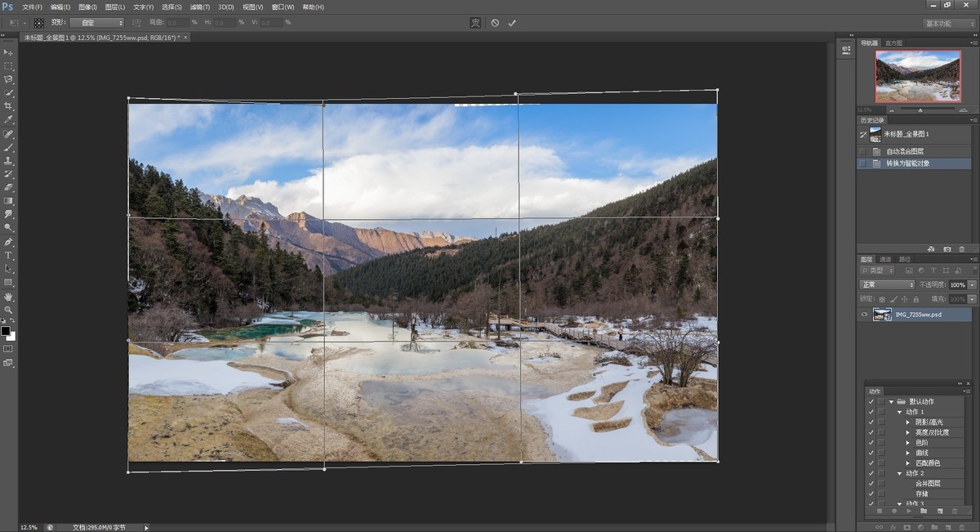Switch to the 直方图 tab
Screen dimensions: 980x532
[x=893, y=42]
